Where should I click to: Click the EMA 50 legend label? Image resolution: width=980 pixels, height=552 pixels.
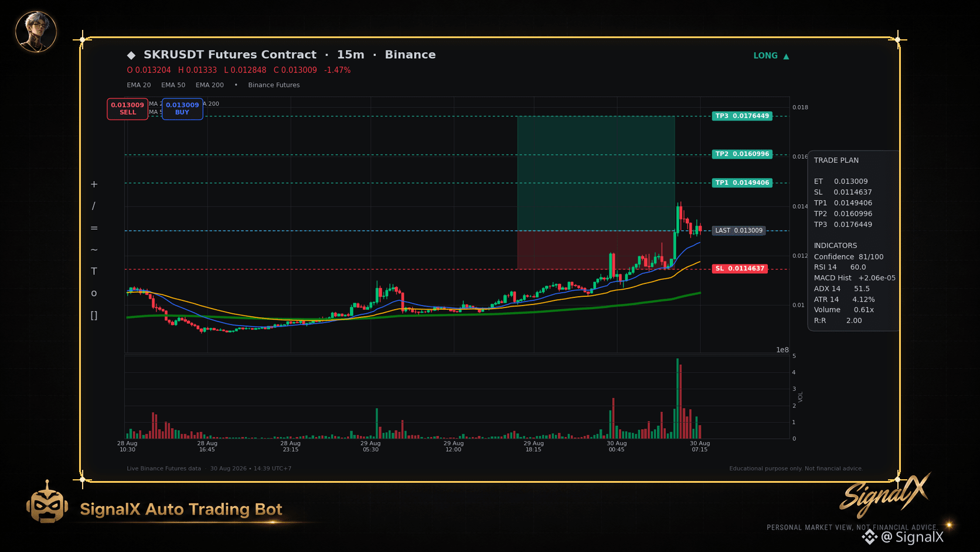point(173,85)
